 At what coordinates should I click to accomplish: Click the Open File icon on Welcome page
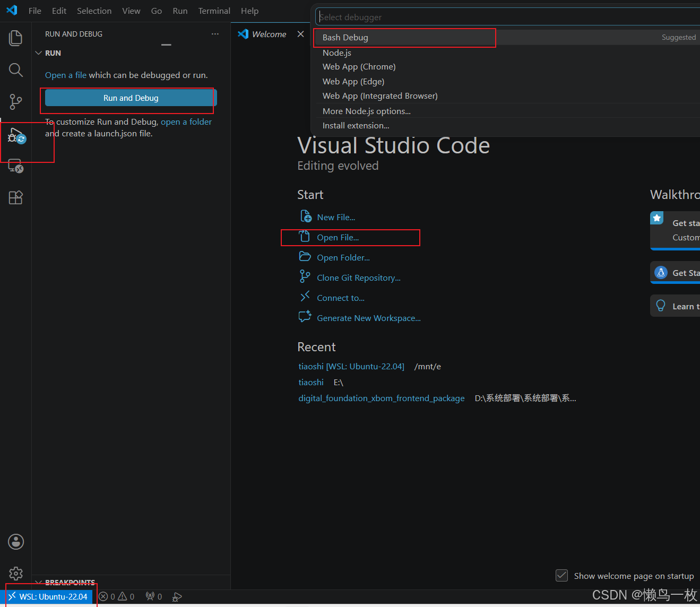pos(304,237)
